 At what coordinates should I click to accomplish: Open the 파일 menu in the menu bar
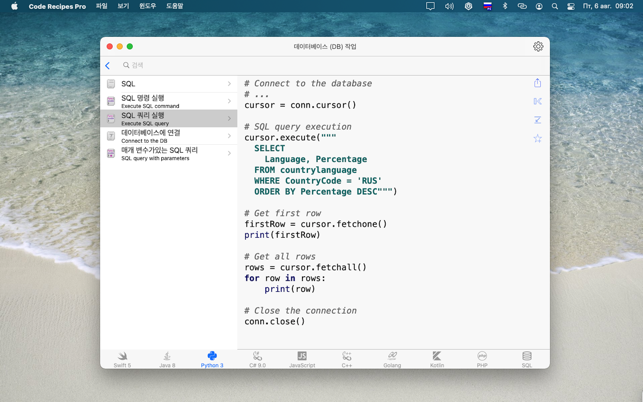[x=102, y=6]
